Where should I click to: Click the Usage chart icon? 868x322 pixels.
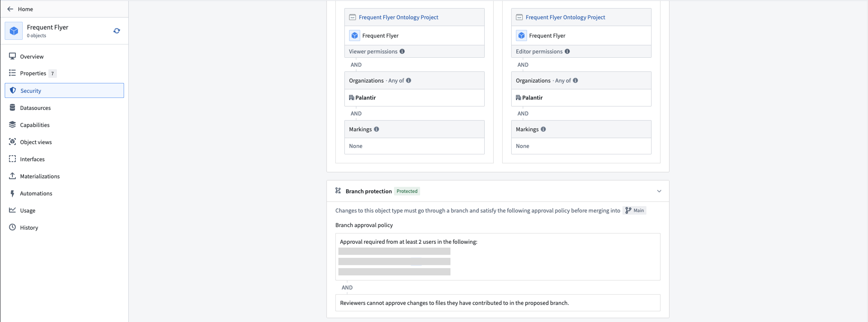[x=12, y=210]
